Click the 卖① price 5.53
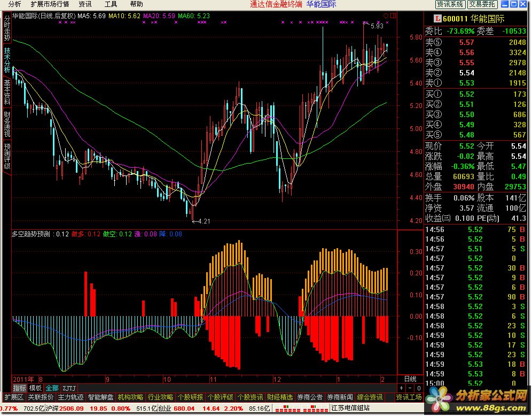532x416 pixels. pyautogui.click(x=466, y=83)
